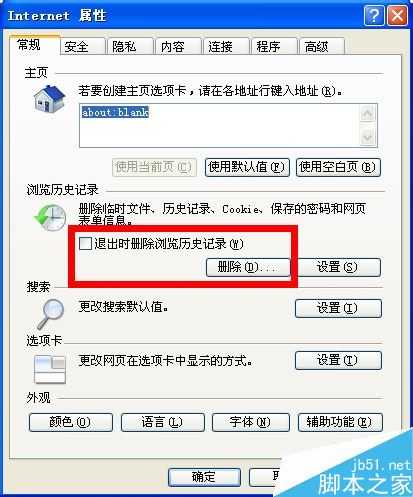413x497 pixels.
Task: Open the 颜色 appearance settings
Action: point(71,422)
